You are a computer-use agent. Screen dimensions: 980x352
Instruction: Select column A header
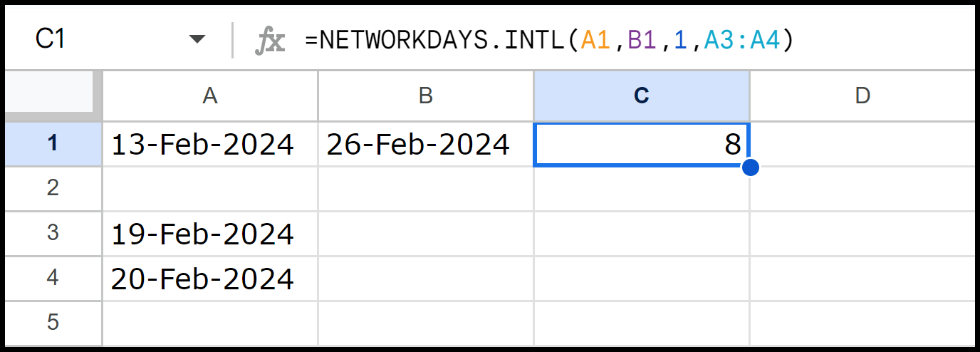[210, 95]
